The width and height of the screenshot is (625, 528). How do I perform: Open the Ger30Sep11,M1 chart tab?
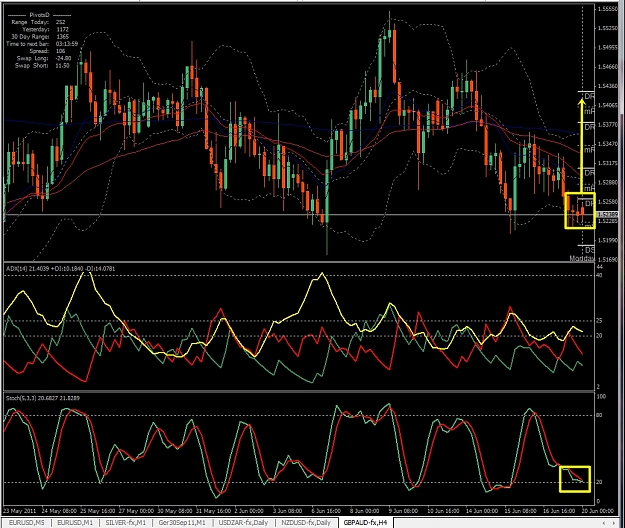coord(182,522)
